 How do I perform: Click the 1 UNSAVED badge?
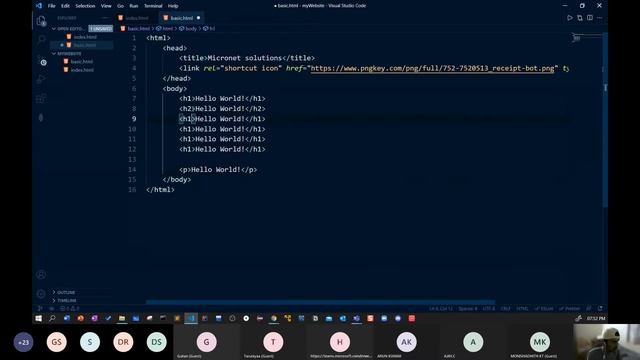pyautogui.click(x=100, y=29)
